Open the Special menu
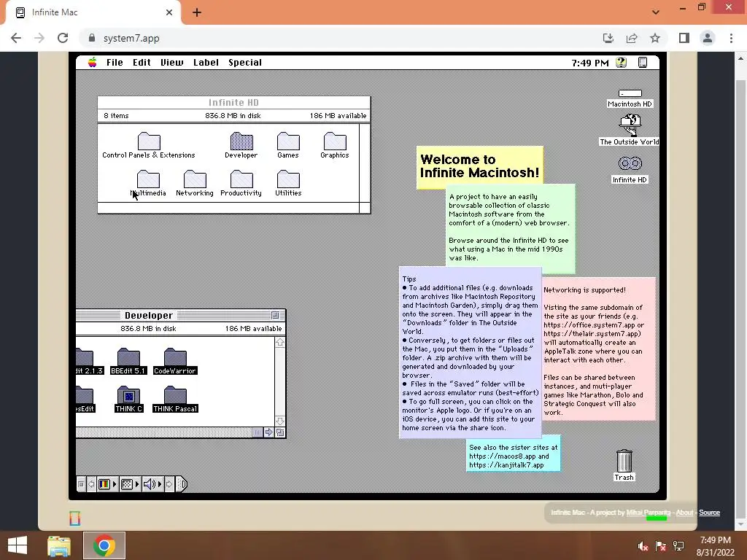The width and height of the screenshot is (747, 560). (245, 63)
